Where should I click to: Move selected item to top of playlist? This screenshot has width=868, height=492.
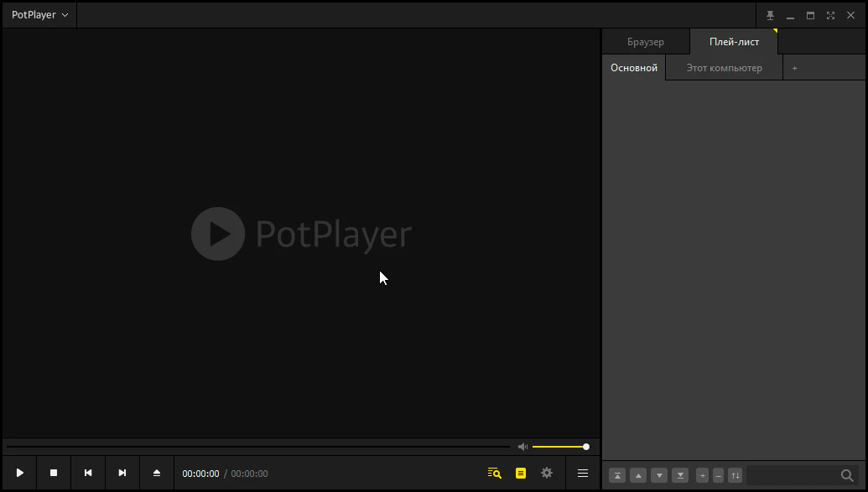pyautogui.click(x=617, y=475)
